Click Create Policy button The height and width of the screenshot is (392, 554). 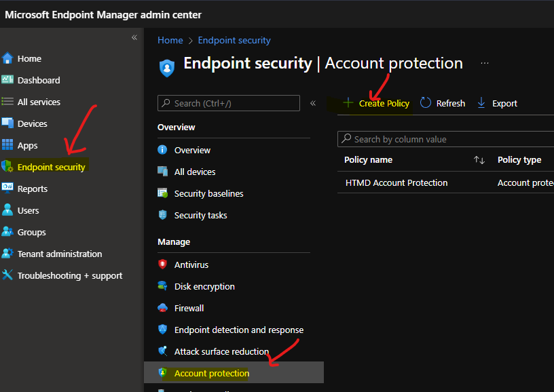pos(376,103)
